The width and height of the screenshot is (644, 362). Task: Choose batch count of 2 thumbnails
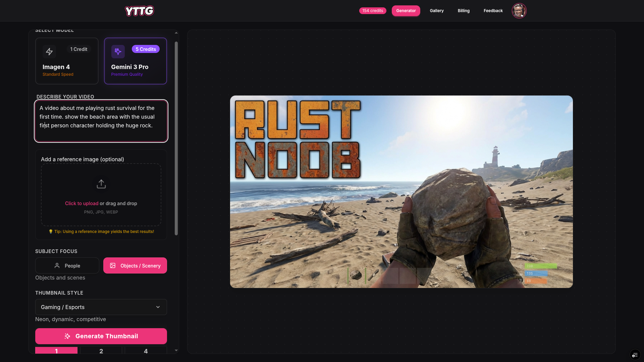pos(101,351)
